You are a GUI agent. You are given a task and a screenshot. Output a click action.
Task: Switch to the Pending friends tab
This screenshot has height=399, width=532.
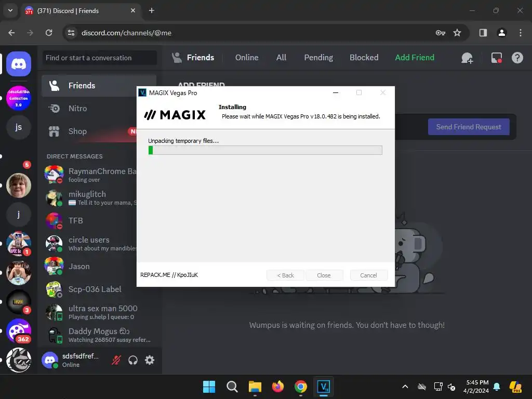click(318, 58)
